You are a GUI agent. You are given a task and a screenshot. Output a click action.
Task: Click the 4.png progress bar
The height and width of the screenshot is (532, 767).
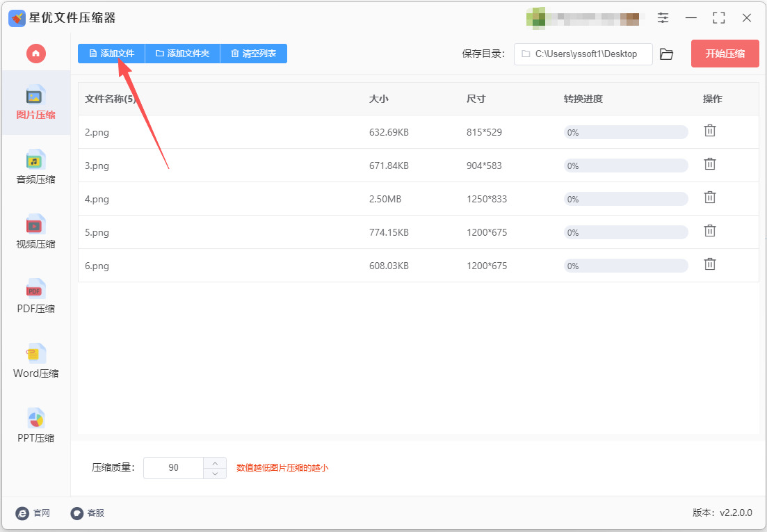626,199
